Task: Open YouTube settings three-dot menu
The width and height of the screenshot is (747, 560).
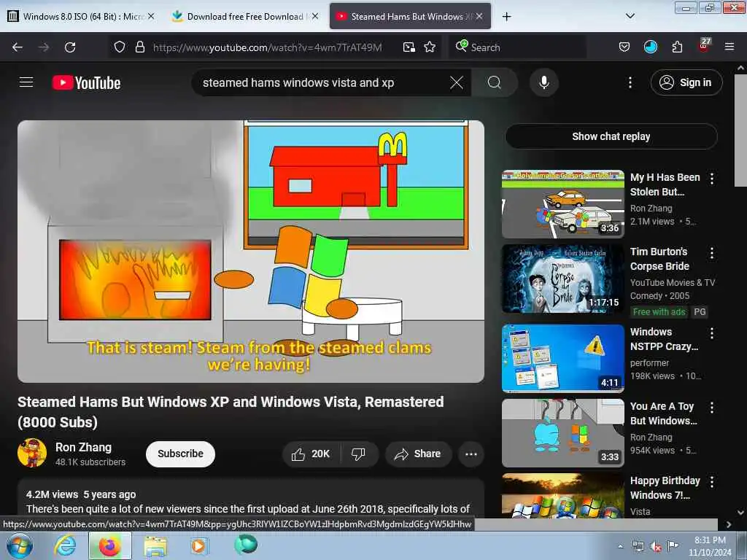Action: [630, 82]
